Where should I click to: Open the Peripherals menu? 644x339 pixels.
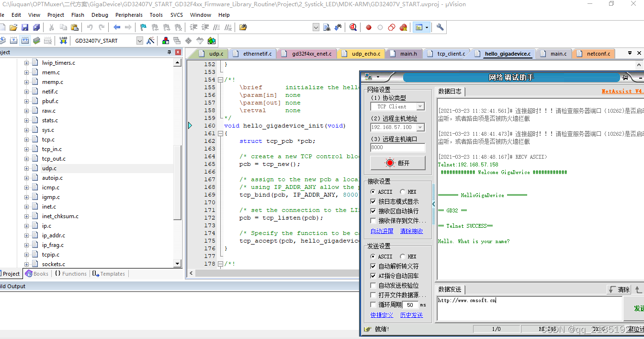point(129,15)
